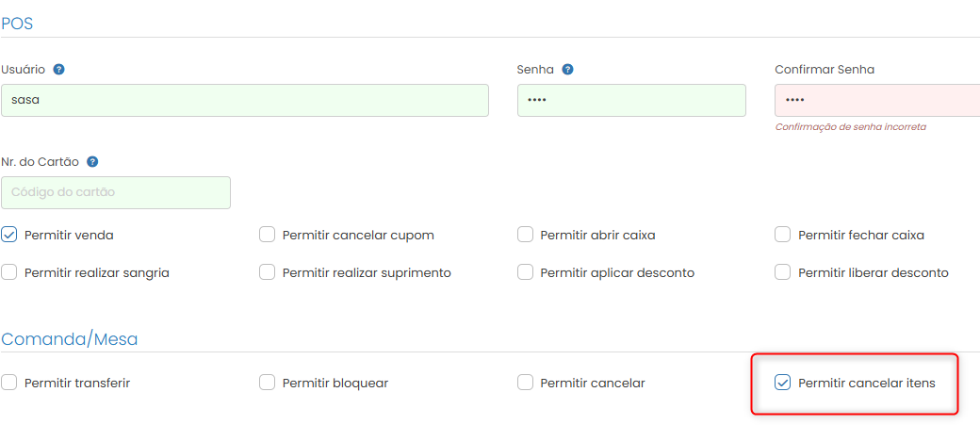This screenshot has height=425, width=980.
Task: Click the Usuário field containing sasa
Action: pos(245,100)
